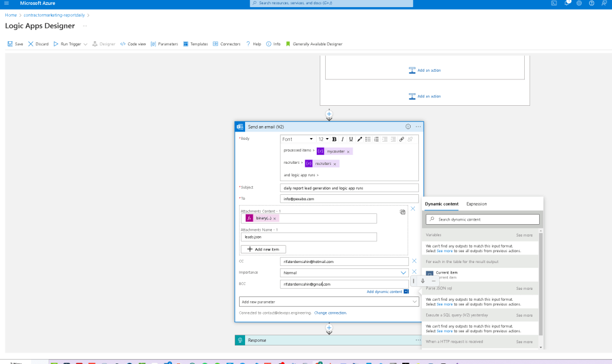Insert a step above Send an email
The width and height of the screenshot is (612, 364).
tap(329, 114)
